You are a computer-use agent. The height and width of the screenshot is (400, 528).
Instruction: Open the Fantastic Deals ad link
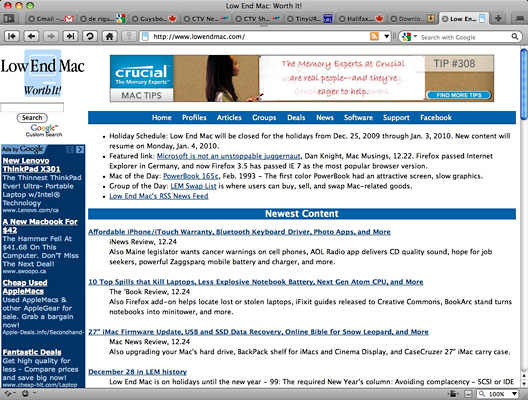32,352
